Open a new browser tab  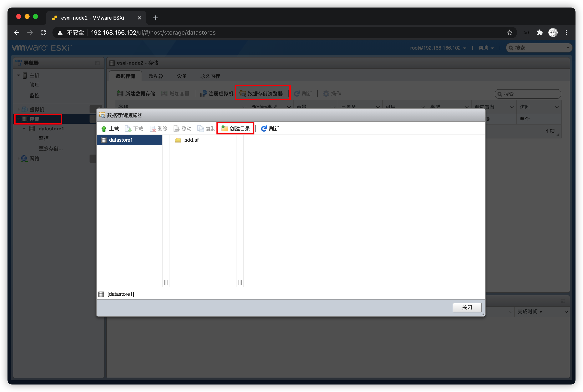pos(155,18)
